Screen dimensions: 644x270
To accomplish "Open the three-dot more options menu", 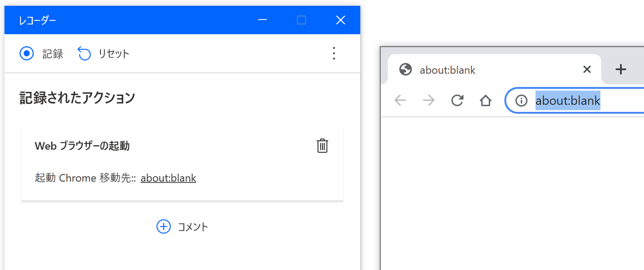I will click(334, 54).
